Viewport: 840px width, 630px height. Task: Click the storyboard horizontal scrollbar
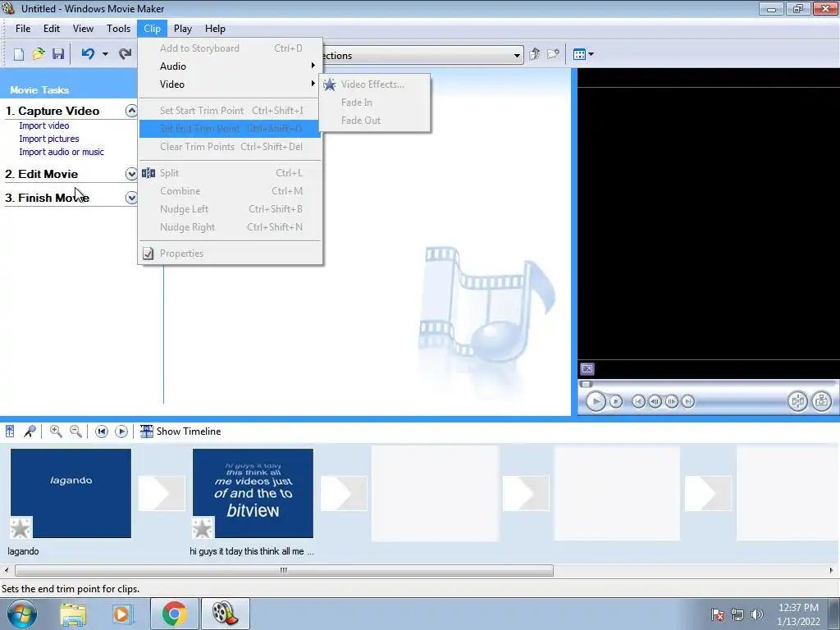284,571
